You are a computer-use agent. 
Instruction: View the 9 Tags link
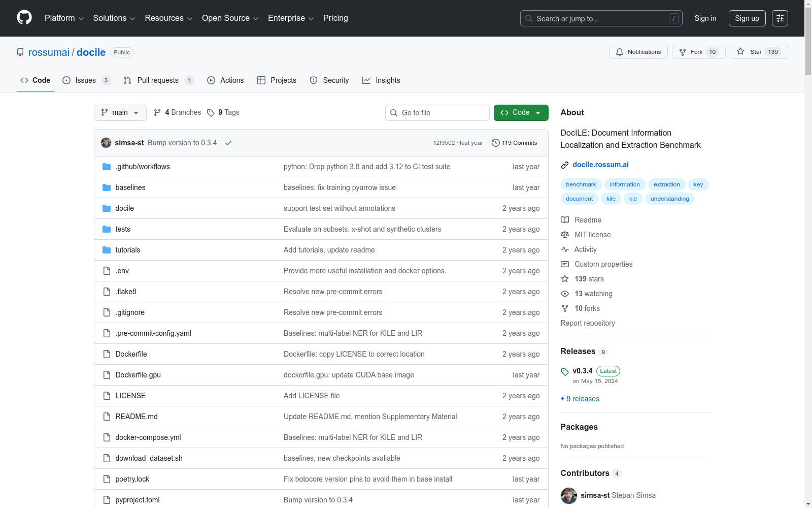coord(223,113)
